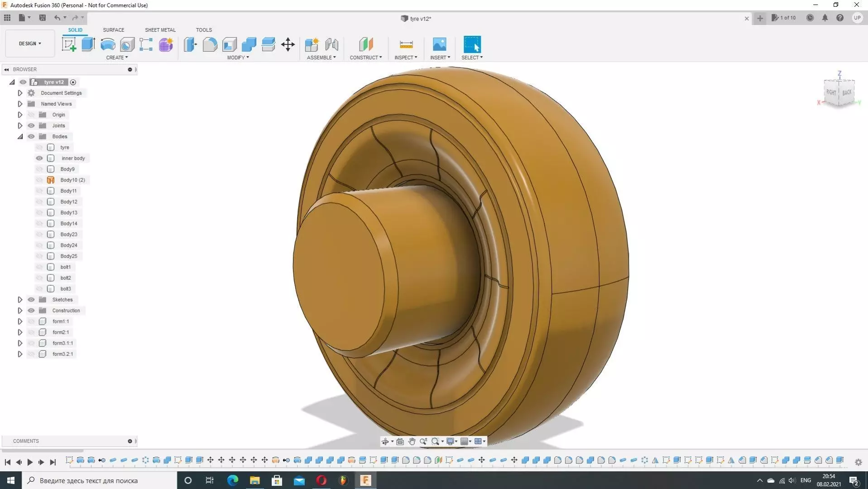Open the DESIGN workspace dropdown
Screen dimensions: 868x489
click(30, 43)
